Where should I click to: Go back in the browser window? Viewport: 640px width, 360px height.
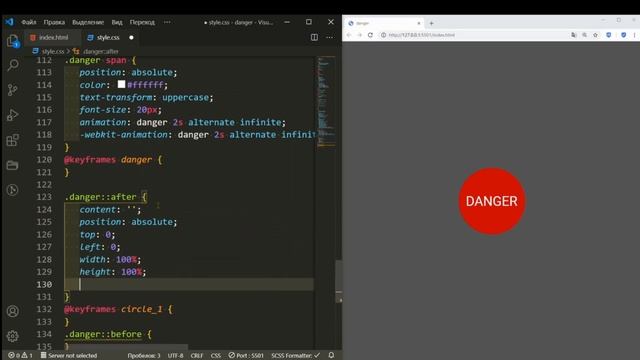tap(349, 35)
